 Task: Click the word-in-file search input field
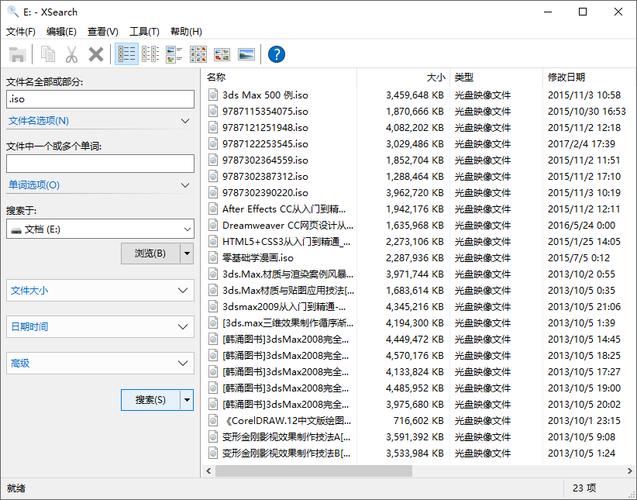(100, 164)
